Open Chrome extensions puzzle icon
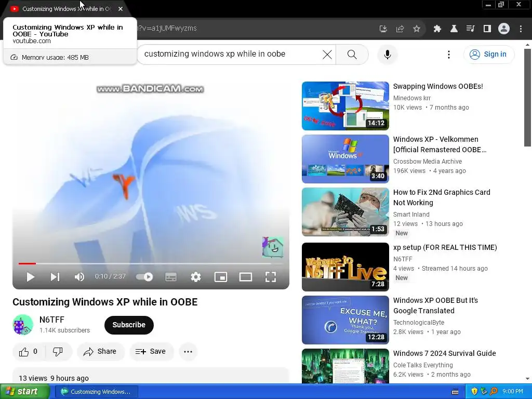The height and width of the screenshot is (399, 532). coord(437,29)
